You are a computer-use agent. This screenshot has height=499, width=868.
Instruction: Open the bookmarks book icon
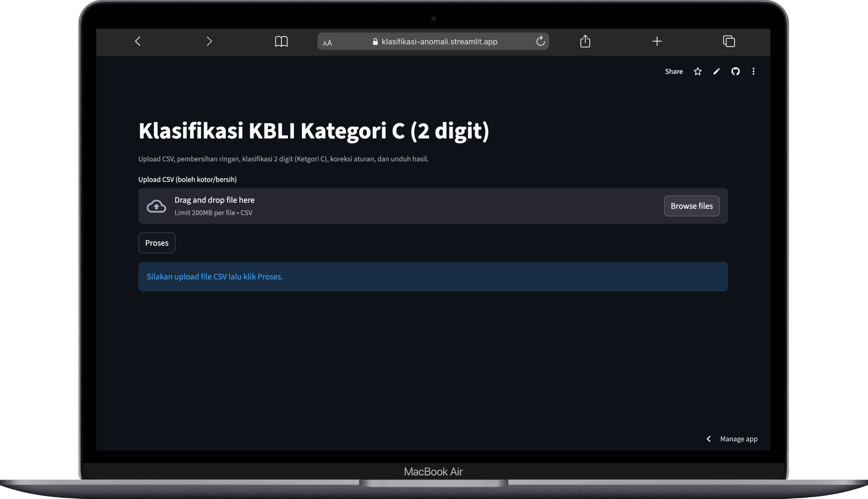tap(281, 41)
